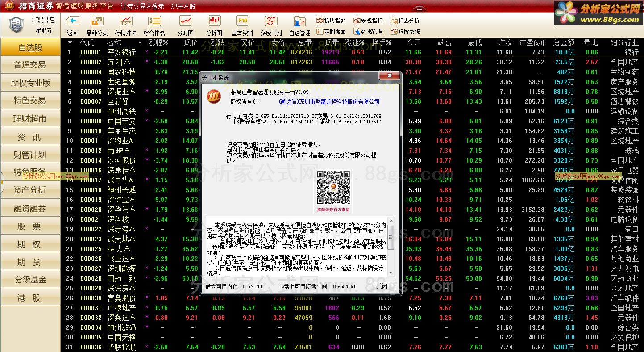Open 期货 sidebar tab
This screenshot has height=352, width=644.
click(30, 262)
